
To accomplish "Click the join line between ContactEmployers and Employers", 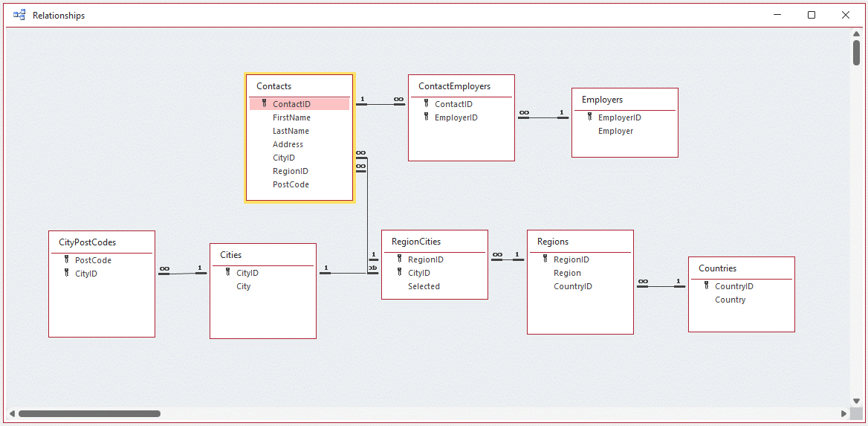I will tap(543, 117).
